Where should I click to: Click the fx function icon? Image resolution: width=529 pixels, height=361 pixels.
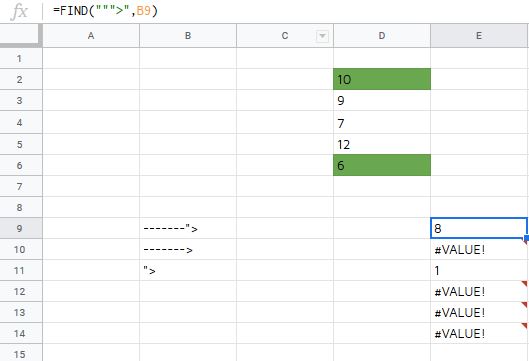coord(19,12)
